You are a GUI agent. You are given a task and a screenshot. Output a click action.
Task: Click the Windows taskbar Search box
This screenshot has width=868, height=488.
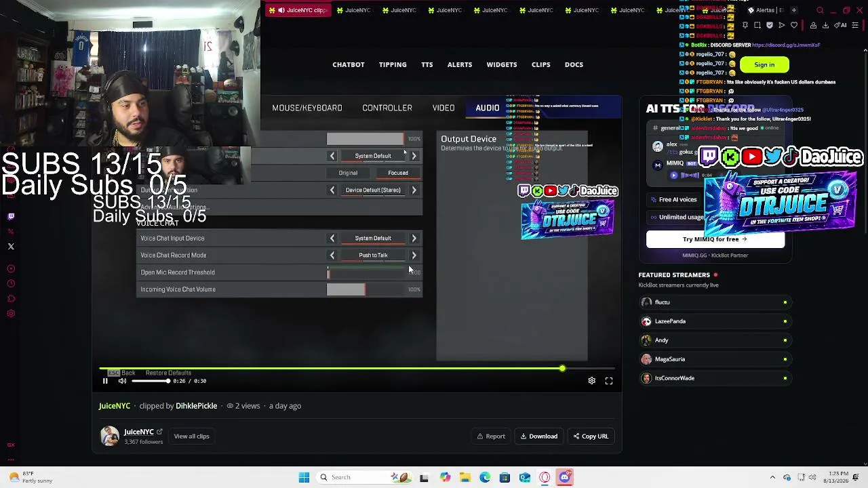(x=364, y=477)
